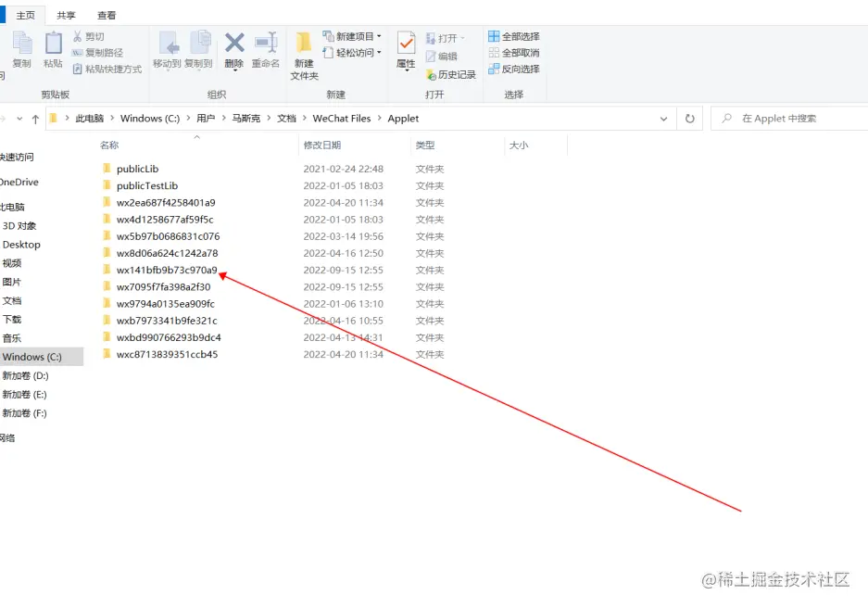Open Properties (属性) from the ribbon
Screen dimensions: 868x607
point(406,50)
